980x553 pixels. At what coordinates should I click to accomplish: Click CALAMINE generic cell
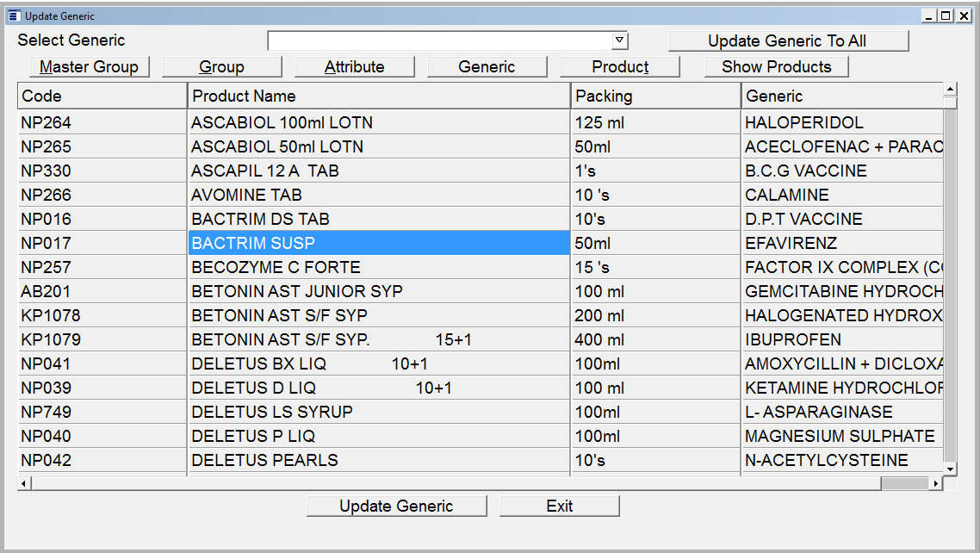842,195
